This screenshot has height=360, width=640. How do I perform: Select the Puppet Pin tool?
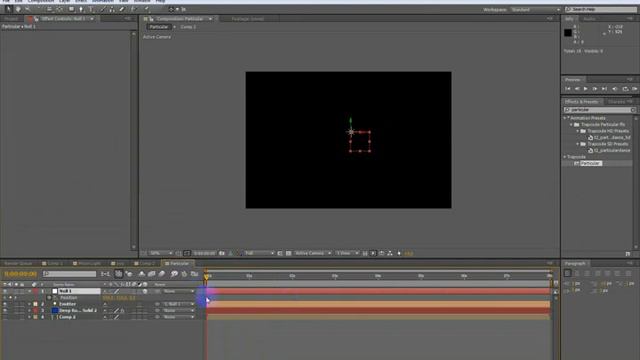147,9
